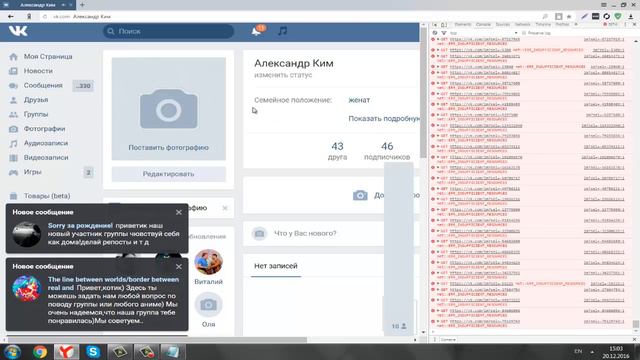Open Yandex Browser from taskbar
The width and height of the screenshot is (640, 360).
click(66, 352)
